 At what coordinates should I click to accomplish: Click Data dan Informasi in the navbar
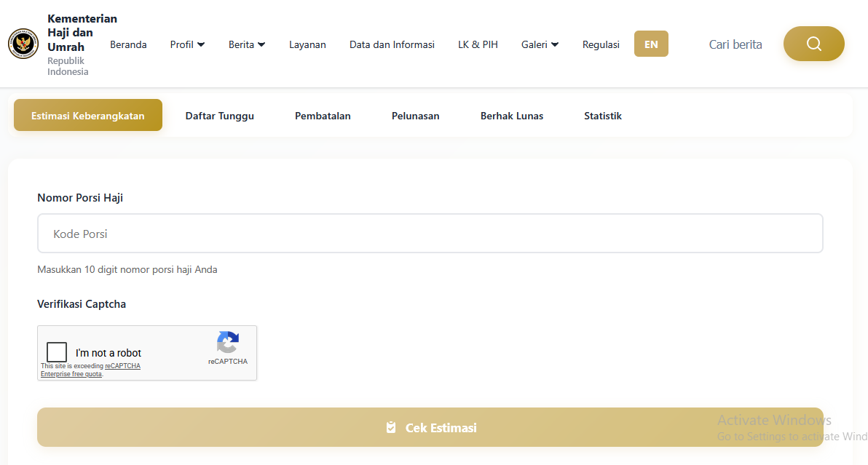point(392,44)
